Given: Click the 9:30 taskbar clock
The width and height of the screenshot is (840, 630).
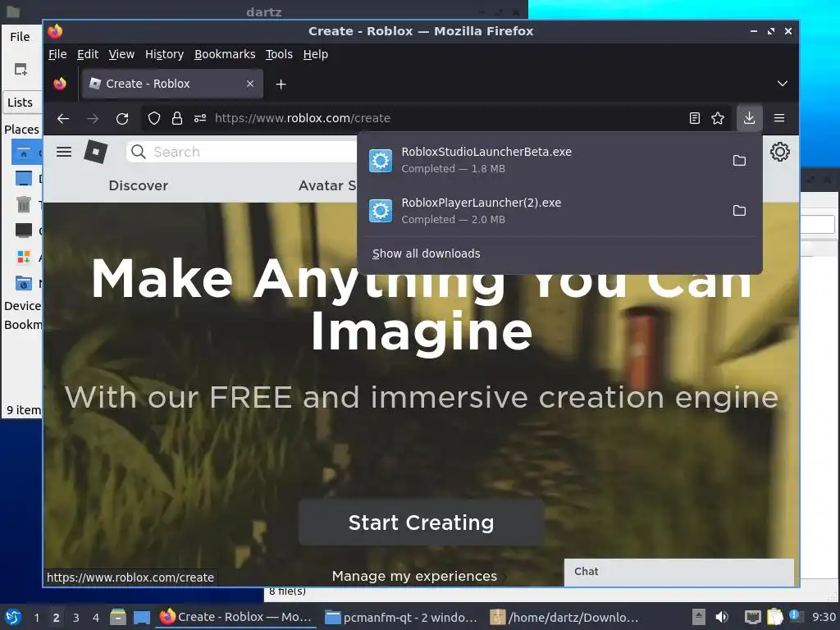Looking at the screenshot, I should [x=824, y=618].
